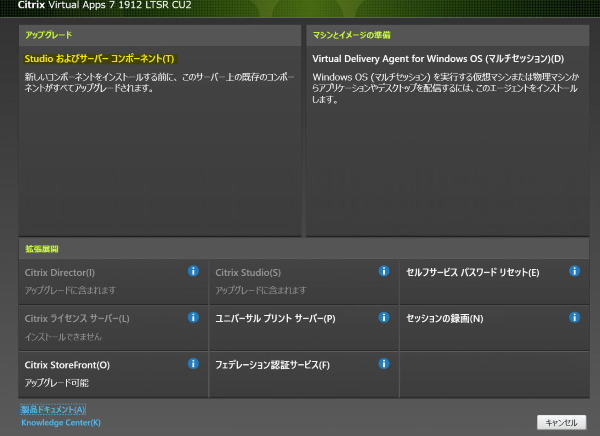
Task: Open the 製品ドキュメント(A) link
Action: 53,409
